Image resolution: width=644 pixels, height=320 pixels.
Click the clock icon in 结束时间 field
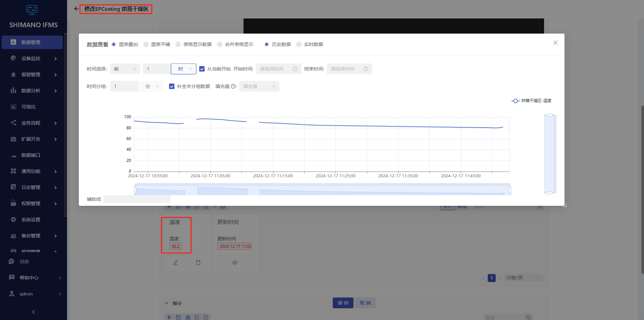coord(366,69)
